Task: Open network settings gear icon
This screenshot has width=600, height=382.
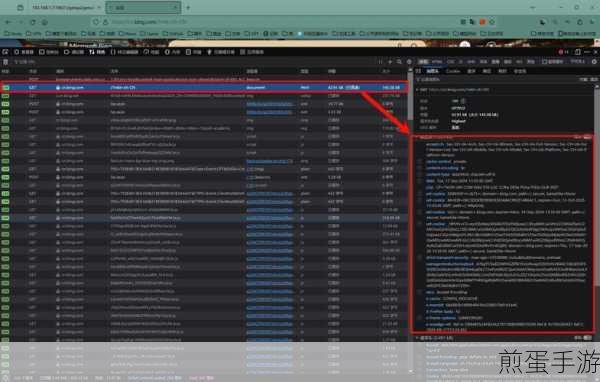Action: point(594,62)
